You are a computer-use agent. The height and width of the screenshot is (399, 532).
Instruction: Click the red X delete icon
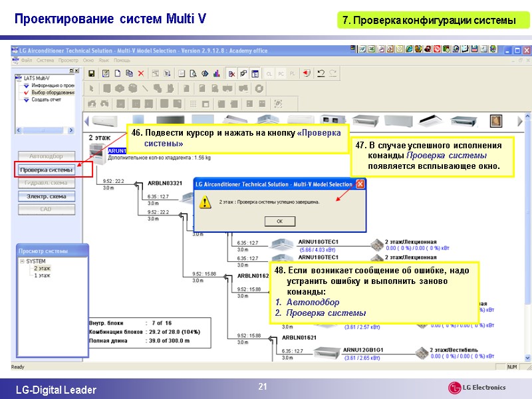point(141,73)
